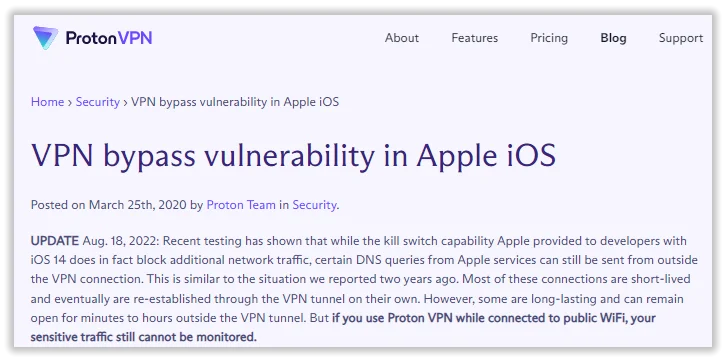726x363 pixels.
Task: Click the breadcrumb arrow after Security
Action: coord(125,102)
